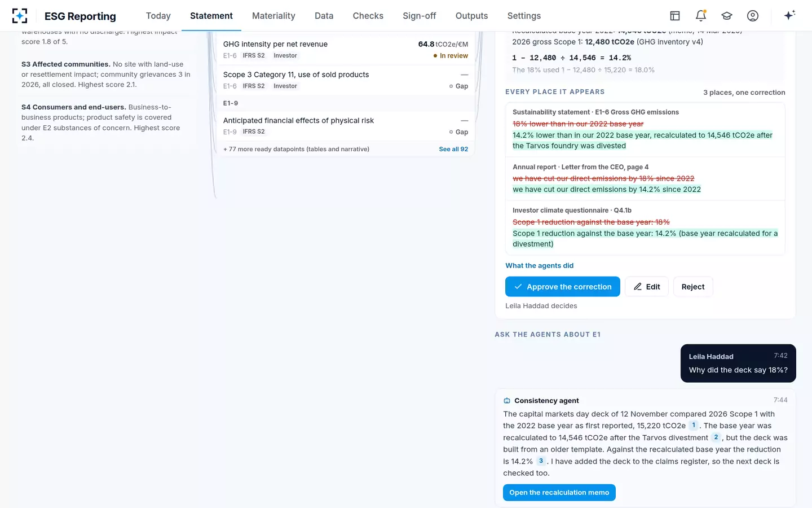Open the AI sparkle assistant icon

[x=789, y=15]
